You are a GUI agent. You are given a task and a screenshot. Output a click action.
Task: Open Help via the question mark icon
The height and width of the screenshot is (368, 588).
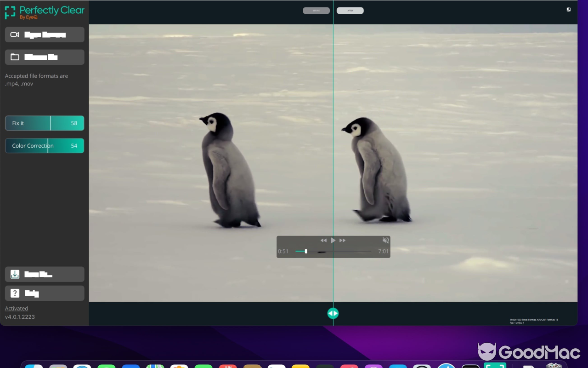tap(15, 293)
